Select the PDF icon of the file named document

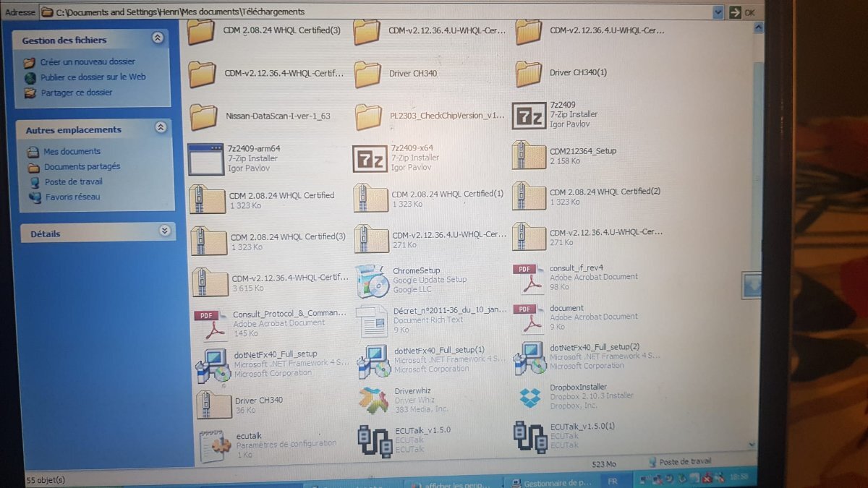pyautogui.click(x=529, y=319)
